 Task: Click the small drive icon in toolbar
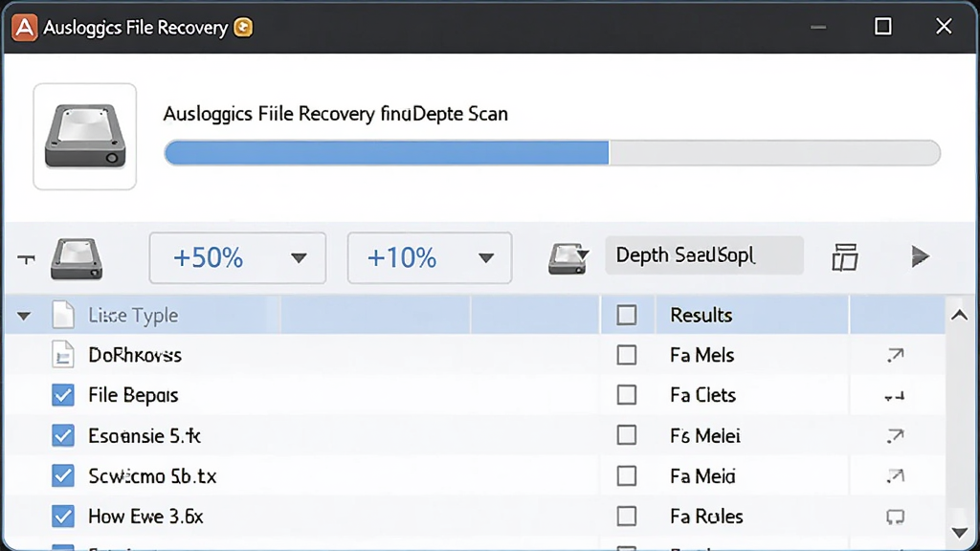[77, 258]
